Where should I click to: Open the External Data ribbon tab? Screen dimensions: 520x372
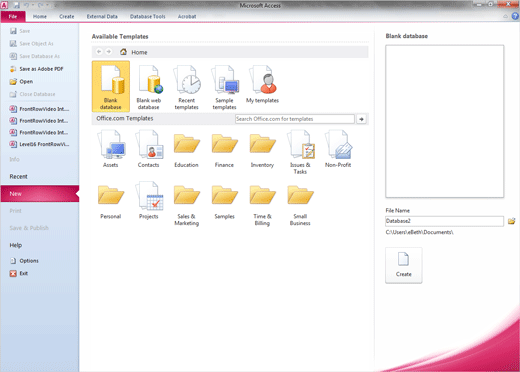102,16
